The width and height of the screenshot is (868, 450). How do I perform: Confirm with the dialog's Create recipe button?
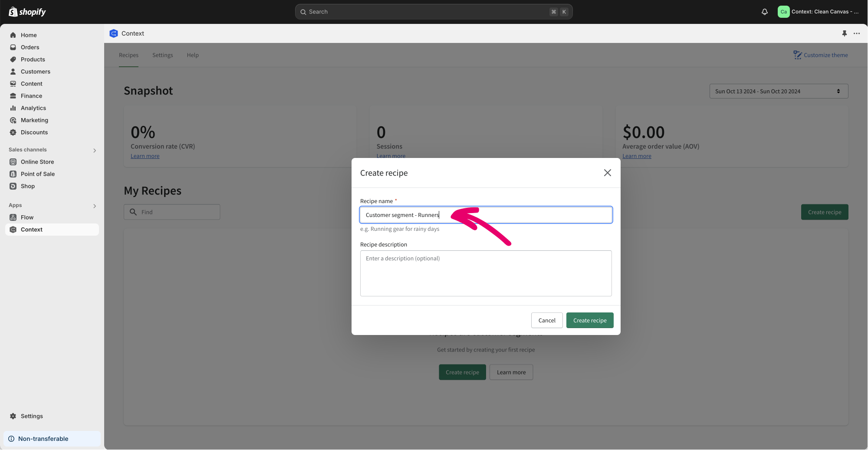(x=589, y=320)
